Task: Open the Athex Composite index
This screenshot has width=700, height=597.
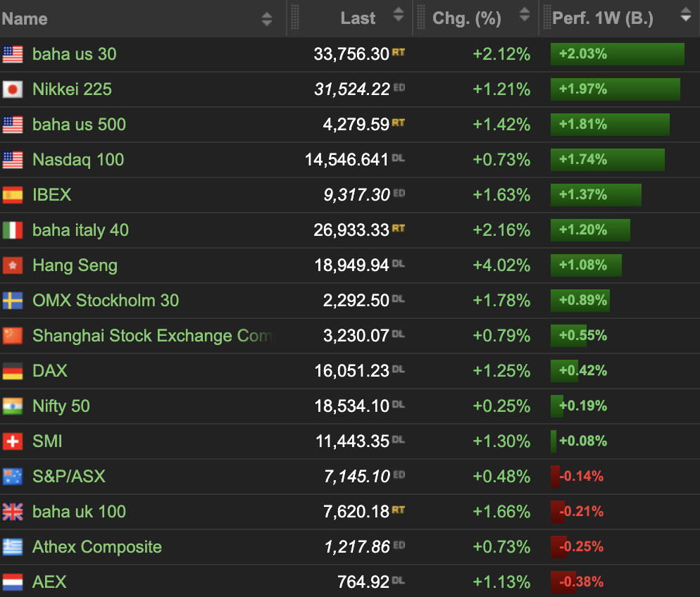Action: click(x=97, y=548)
